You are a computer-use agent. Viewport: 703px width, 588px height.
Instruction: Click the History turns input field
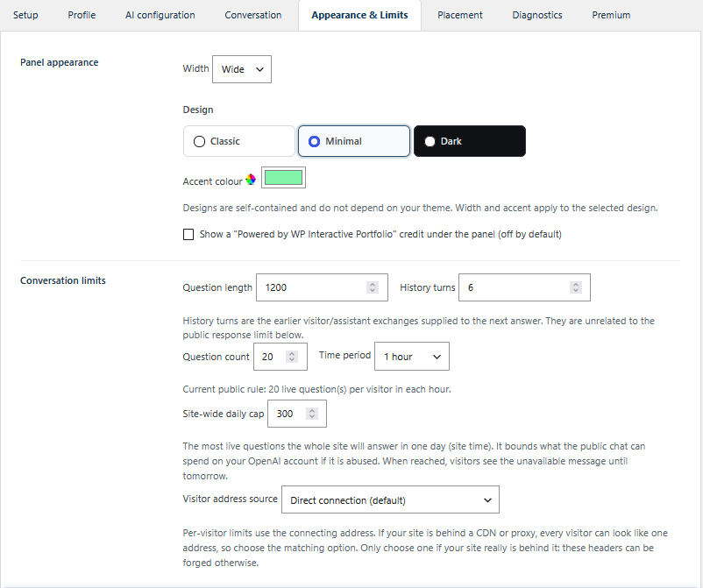coord(524,287)
